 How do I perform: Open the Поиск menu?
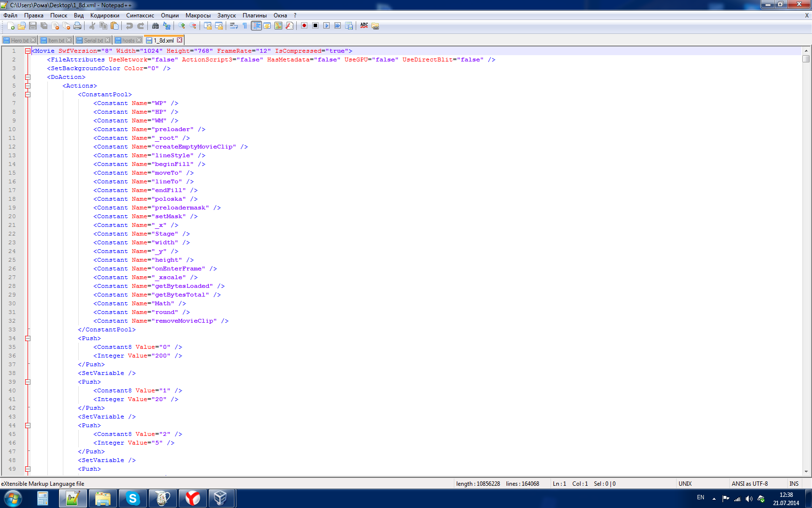tap(59, 15)
